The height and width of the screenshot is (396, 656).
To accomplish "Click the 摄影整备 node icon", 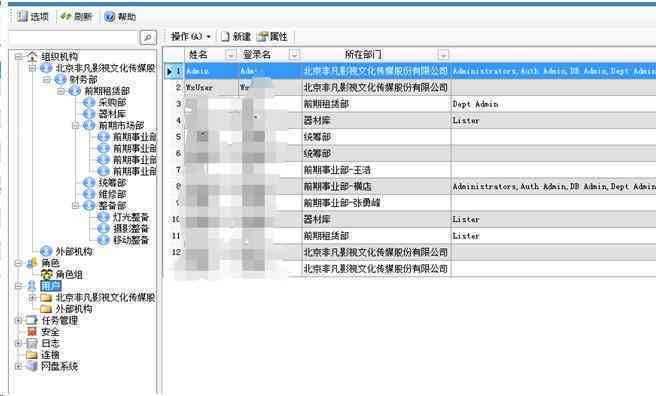I will click(103, 228).
